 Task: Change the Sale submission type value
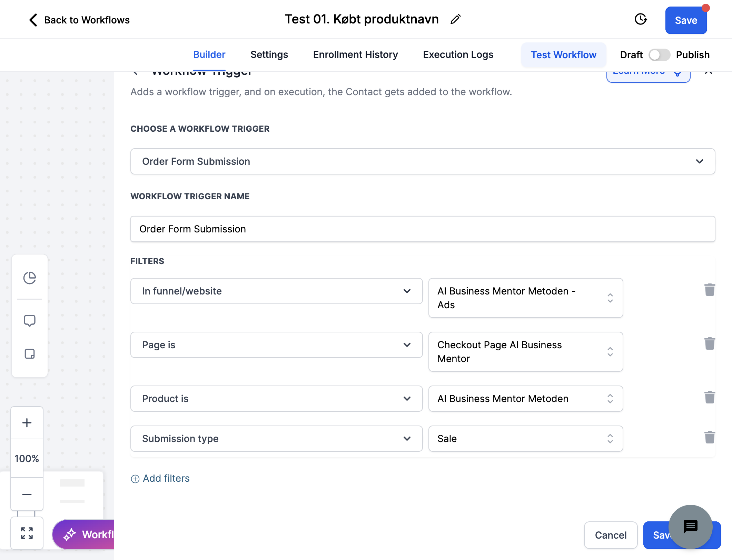(526, 439)
